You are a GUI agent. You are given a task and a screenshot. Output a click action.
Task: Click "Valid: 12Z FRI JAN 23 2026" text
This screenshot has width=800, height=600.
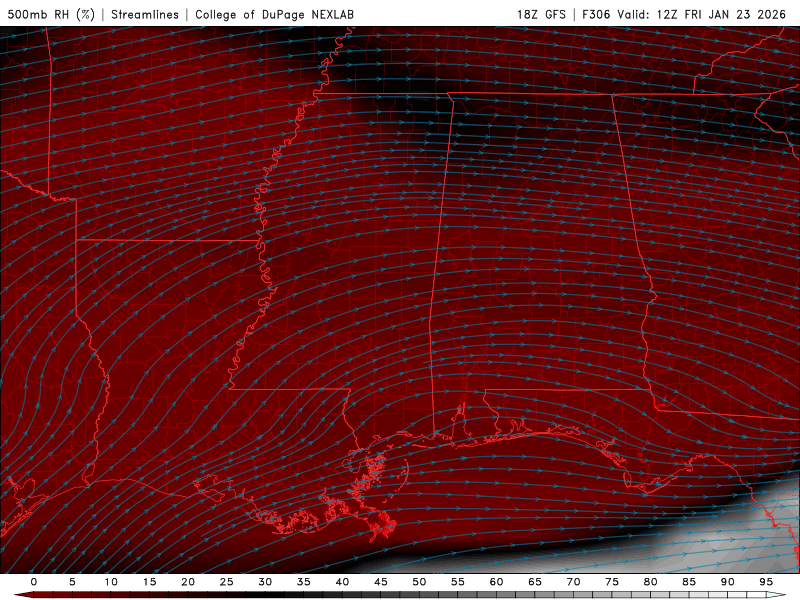702,14
